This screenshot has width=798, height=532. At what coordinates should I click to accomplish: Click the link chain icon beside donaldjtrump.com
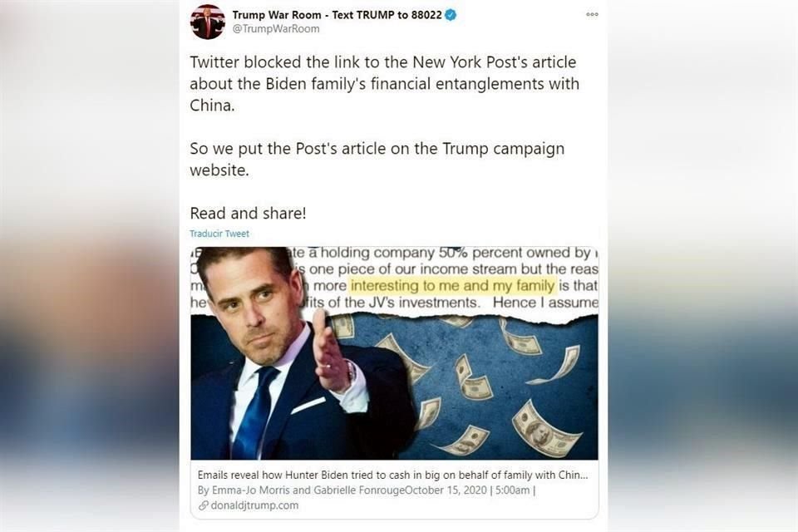[x=203, y=505]
